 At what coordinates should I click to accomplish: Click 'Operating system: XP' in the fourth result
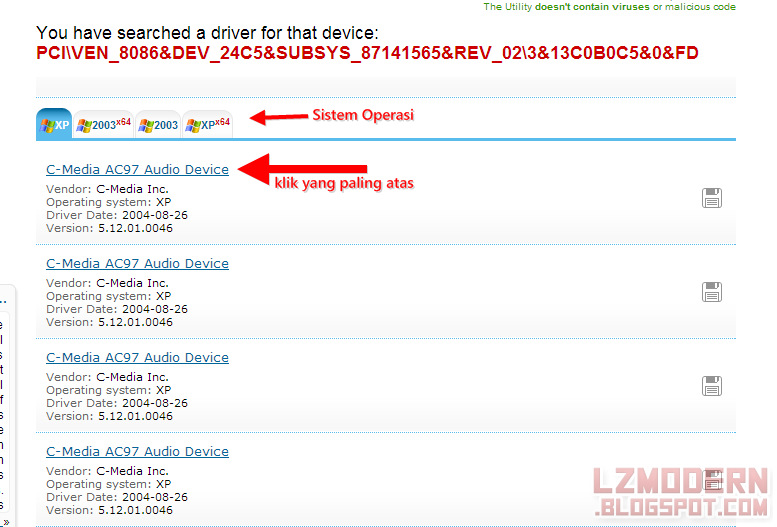pyautogui.click(x=109, y=484)
